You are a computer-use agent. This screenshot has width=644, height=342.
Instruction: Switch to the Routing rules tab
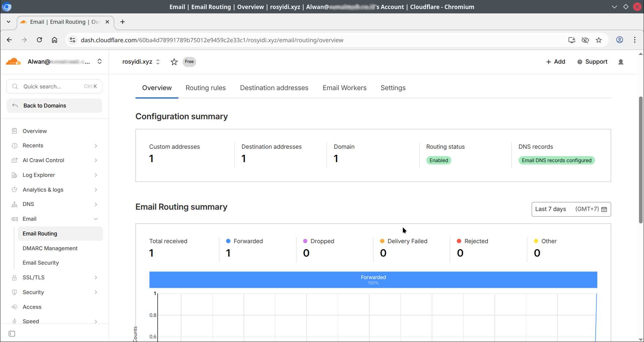point(205,88)
